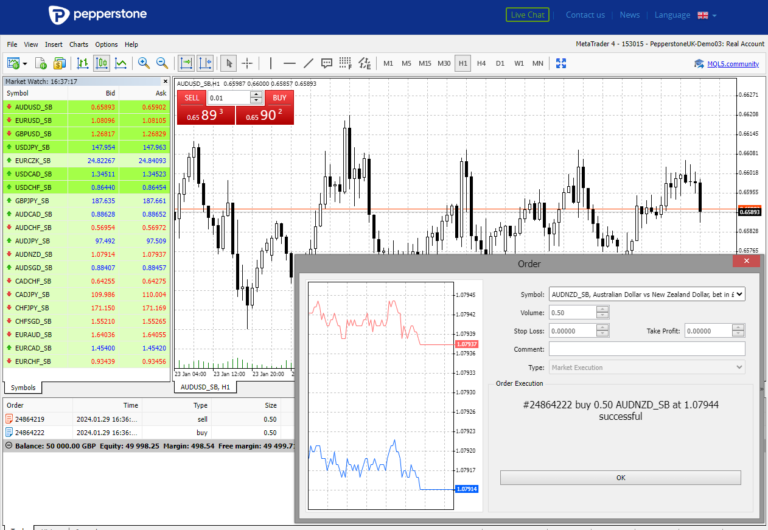Switch to M5 timeframe

406,64
